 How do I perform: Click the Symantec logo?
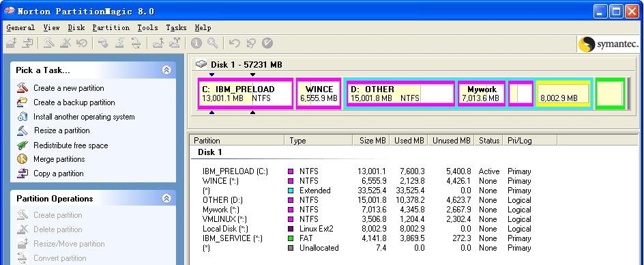(x=609, y=44)
